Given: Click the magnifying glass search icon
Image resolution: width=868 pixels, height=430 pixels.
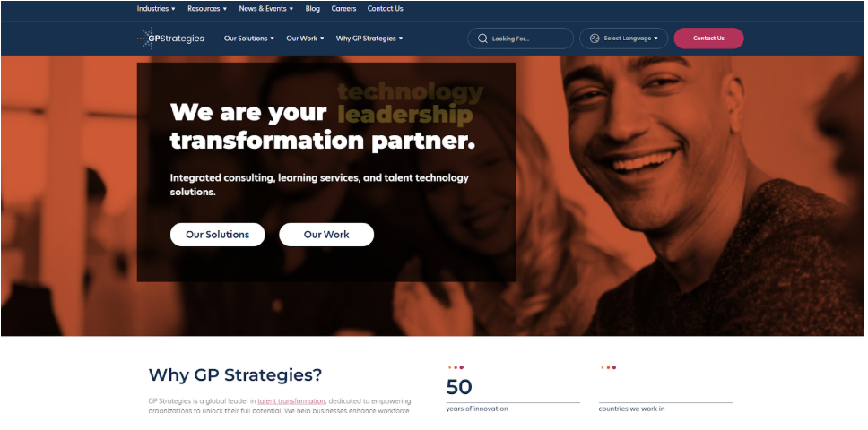Looking at the screenshot, I should click(482, 39).
